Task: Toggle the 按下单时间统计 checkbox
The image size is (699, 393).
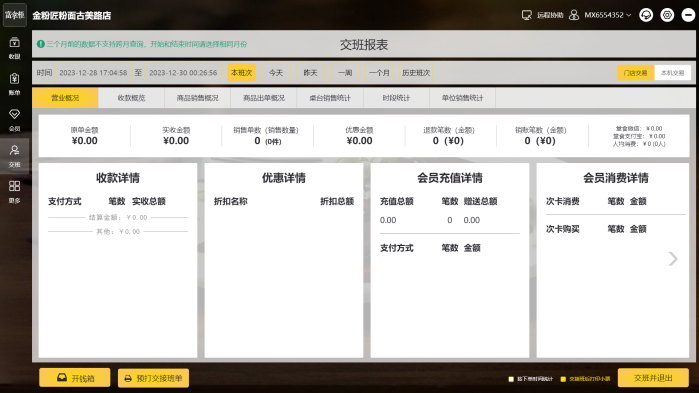Action: (511, 379)
